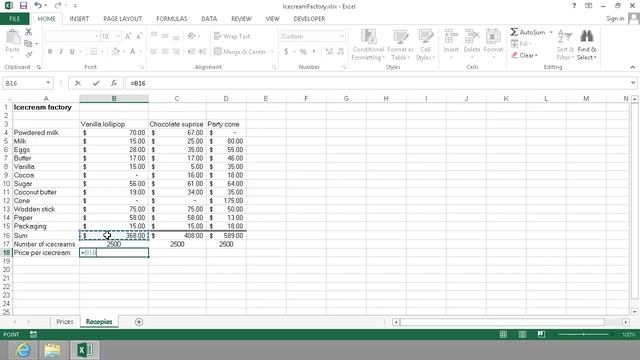Add a new sheet with the plus icon
Viewport: 640px width, 360px height.
coord(139,322)
